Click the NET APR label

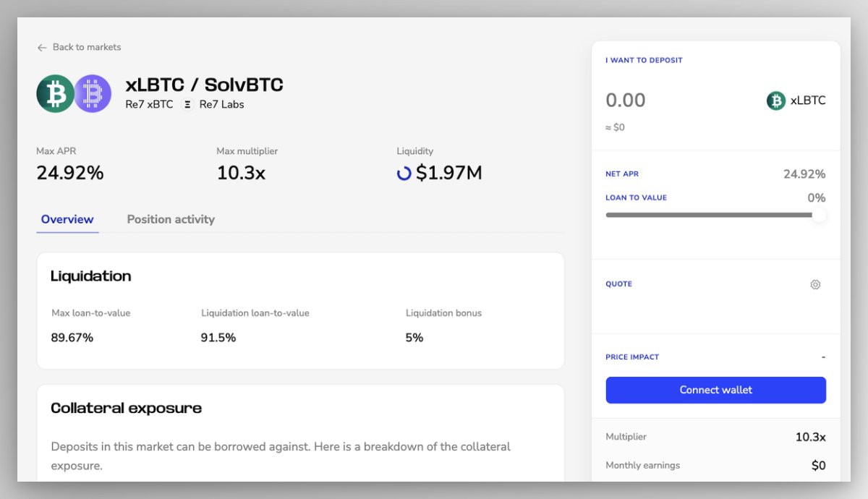pos(622,174)
